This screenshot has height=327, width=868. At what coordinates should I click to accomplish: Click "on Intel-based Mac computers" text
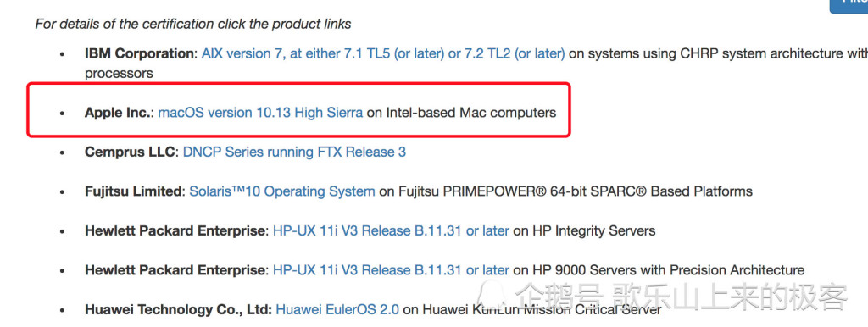coord(462,113)
